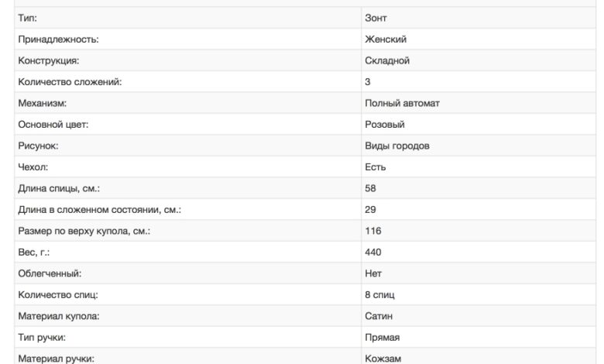Click the 'Основной цвет:' label
The image size is (604, 364).
(53, 125)
